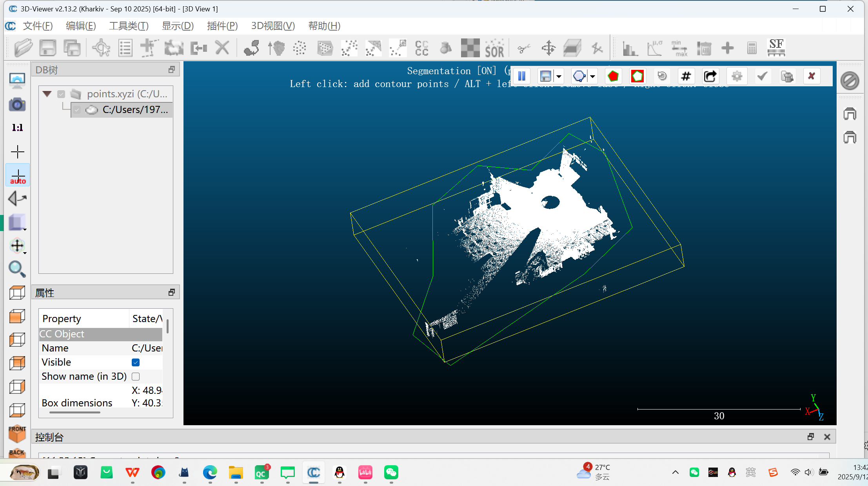Click the compute normals icon
This screenshot has width=868, height=486.
click(x=276, y=48)
